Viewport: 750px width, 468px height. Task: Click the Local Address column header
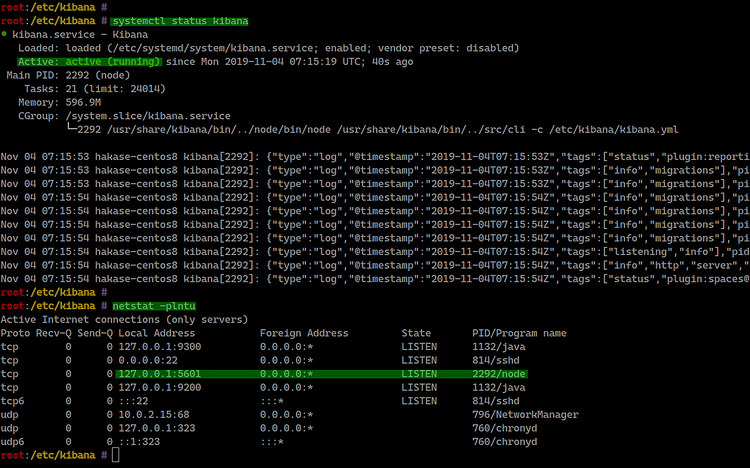[157, 333]
